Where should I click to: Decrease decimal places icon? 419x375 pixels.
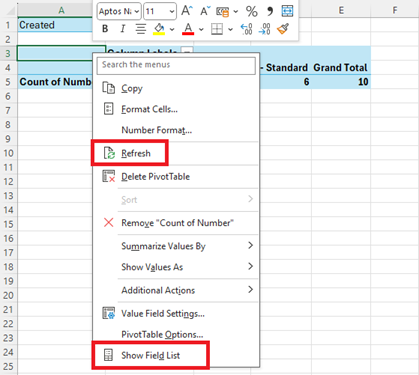tap(265, 29)
